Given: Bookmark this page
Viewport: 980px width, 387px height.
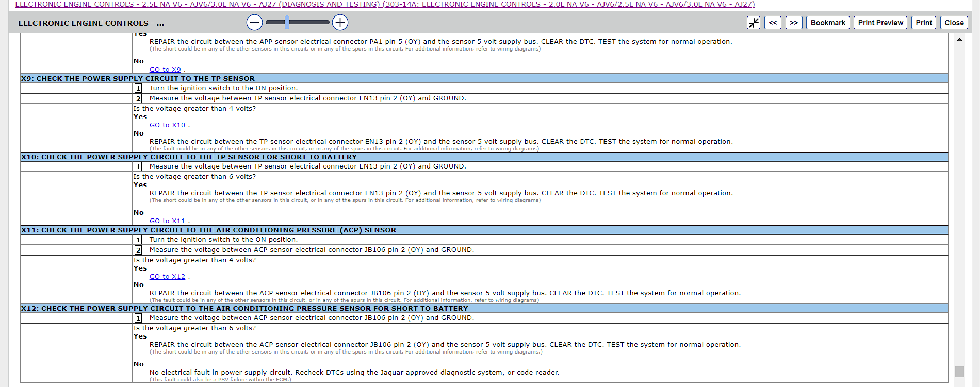Looking at the screenshot, I should click(827, 23).
